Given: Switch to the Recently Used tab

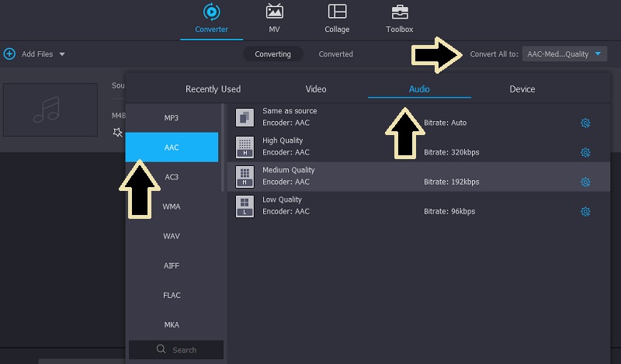Looking at the screenshot, I should (x=213, y=89).
